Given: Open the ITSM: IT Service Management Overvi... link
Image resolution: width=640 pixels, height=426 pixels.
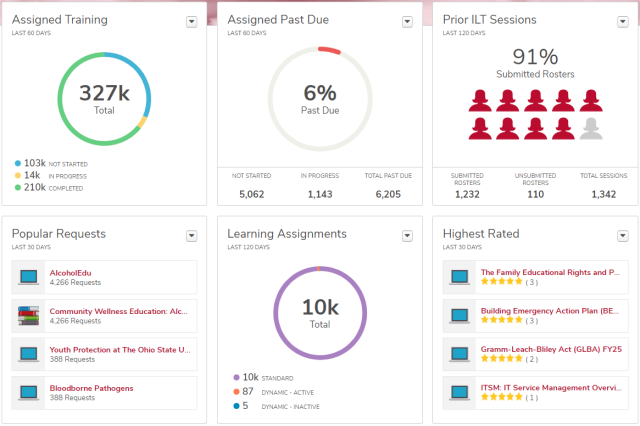Looking at the screenshot, I should (x=551, y=388).
